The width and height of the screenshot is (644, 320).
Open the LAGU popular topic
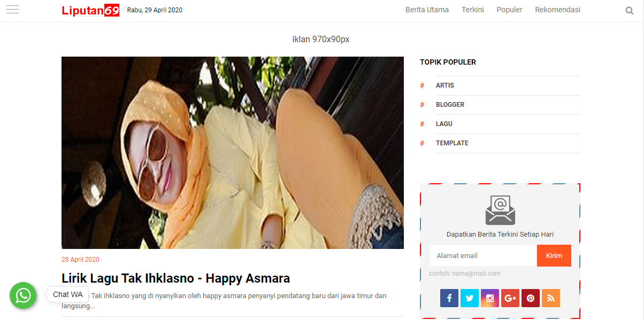coord(444,124)
